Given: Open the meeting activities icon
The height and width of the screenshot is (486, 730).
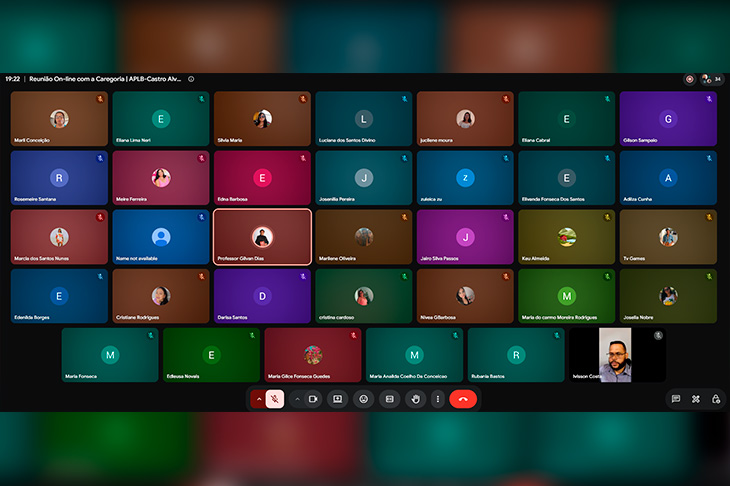Looking at the screenshot, I should click(696, 399).
